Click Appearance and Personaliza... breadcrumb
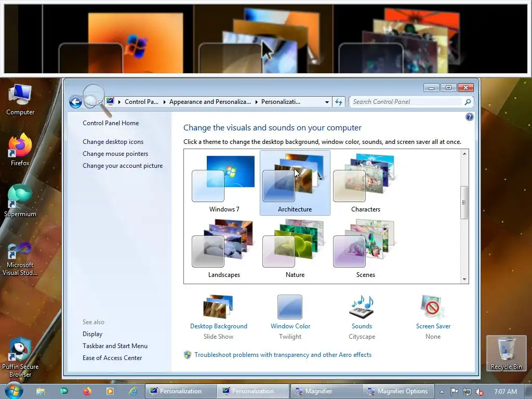 click(210, 102)
